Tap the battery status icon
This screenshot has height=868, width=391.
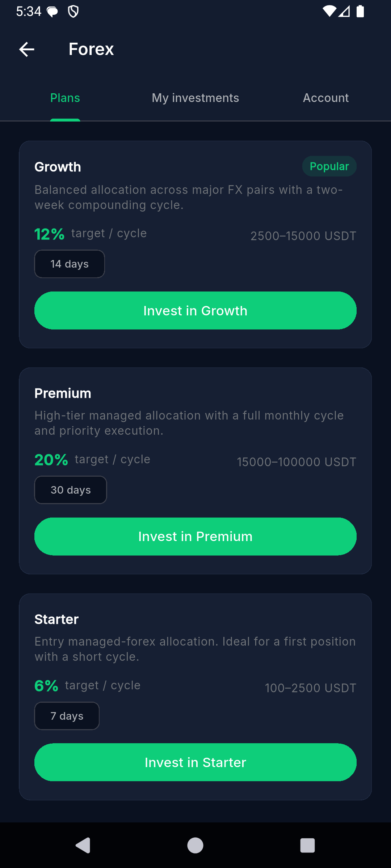pyautogui.click(x=360, y=11)
